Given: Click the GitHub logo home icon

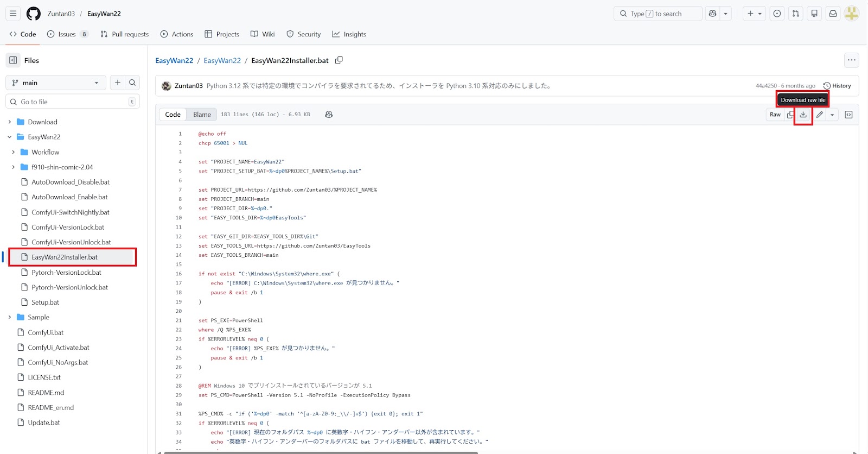Looking at the screenshot, I should tap(34, 14).
